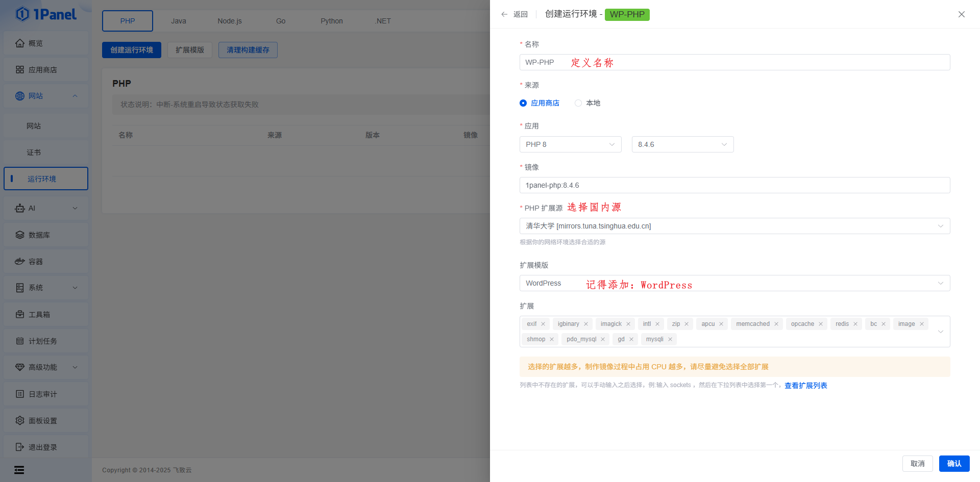Select the 应用商店 source radio
The width and height of the screenshot is (980, 482).
(523, 103)
